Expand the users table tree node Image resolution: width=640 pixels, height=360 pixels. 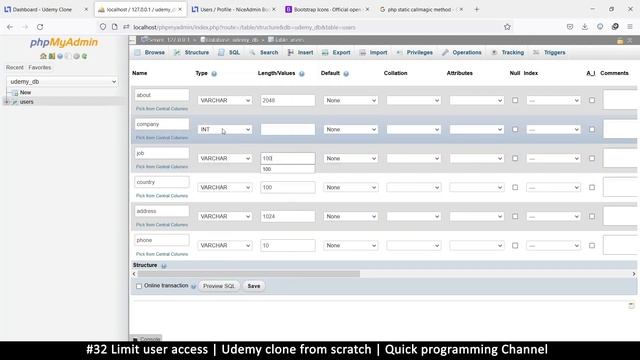coord(7,102)
